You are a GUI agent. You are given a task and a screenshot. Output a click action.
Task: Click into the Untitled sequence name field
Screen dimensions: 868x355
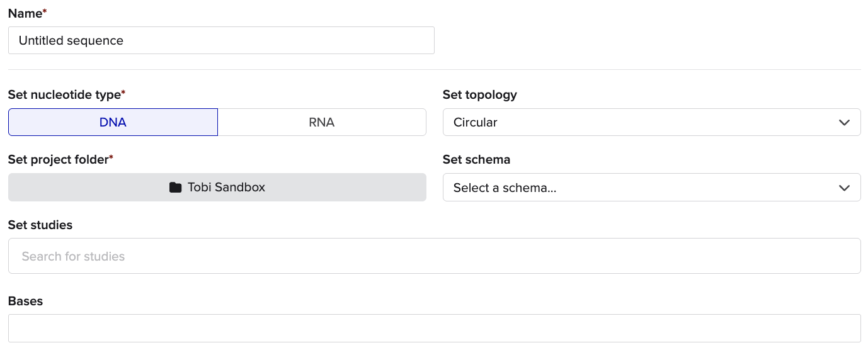click(221, 40)
